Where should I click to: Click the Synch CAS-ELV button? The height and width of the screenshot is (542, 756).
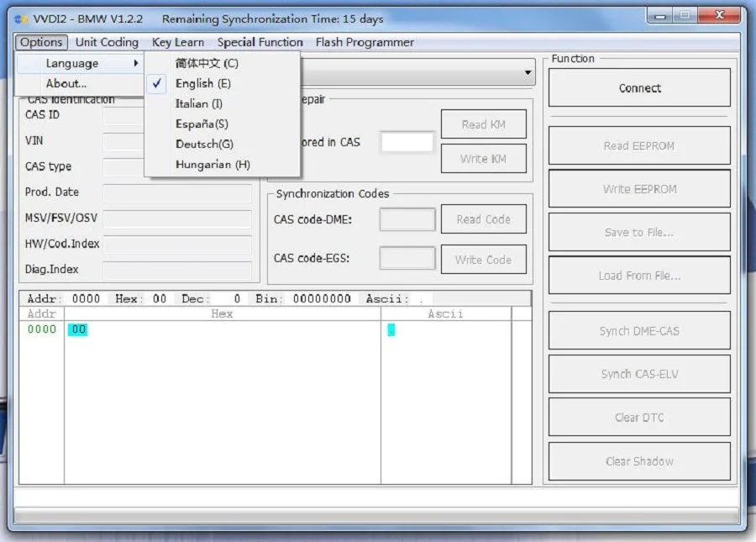pos(639,374)
